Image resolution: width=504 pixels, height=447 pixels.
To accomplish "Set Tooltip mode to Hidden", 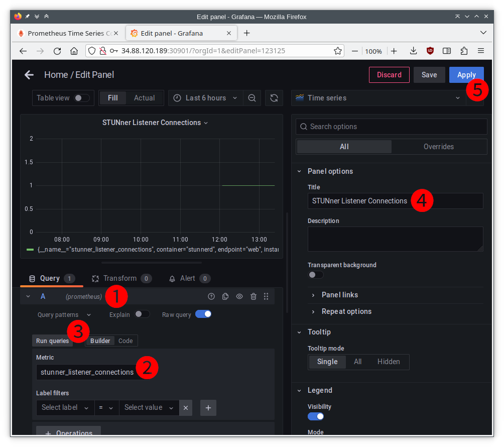I will point(388,362).
